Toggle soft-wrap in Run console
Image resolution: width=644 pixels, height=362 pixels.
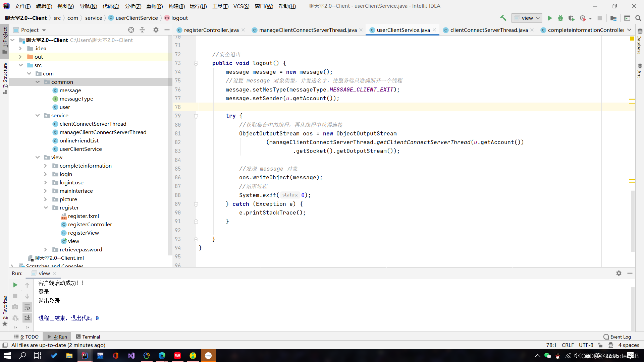click(x=27, y=307)
